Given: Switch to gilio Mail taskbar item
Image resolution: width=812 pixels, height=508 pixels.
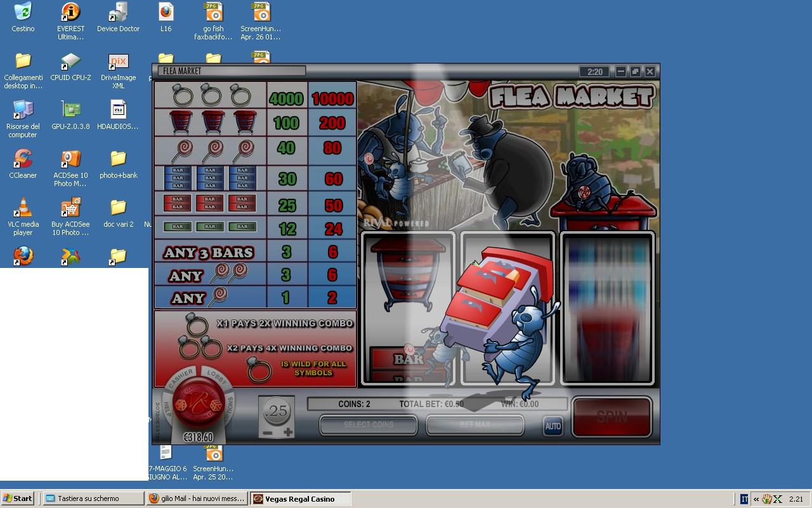Looking at the screenshot, I should click(x=196, y=498).
